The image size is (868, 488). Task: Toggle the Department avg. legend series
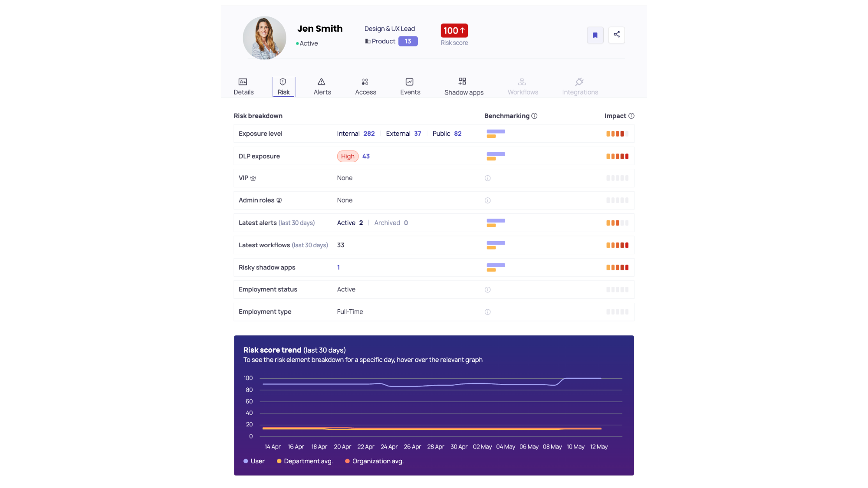[304, 461]
